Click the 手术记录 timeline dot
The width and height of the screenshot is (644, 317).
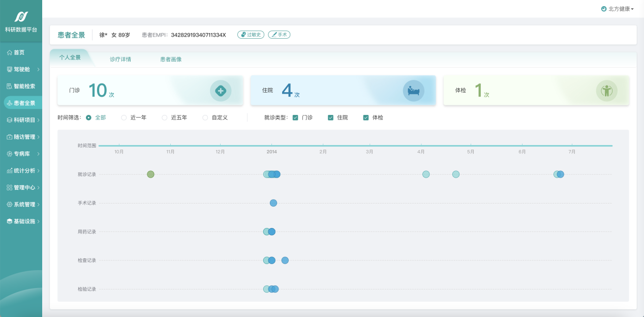pyautogui.click(x=273, y=203)
